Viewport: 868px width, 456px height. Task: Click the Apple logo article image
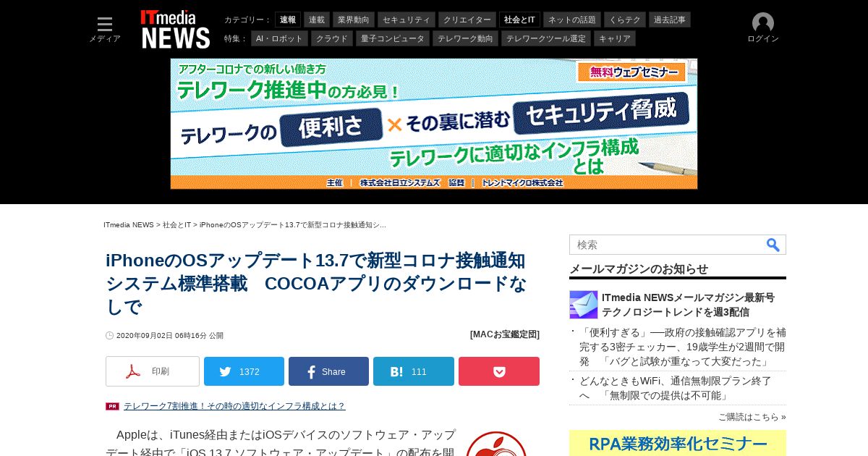(496, 444)
